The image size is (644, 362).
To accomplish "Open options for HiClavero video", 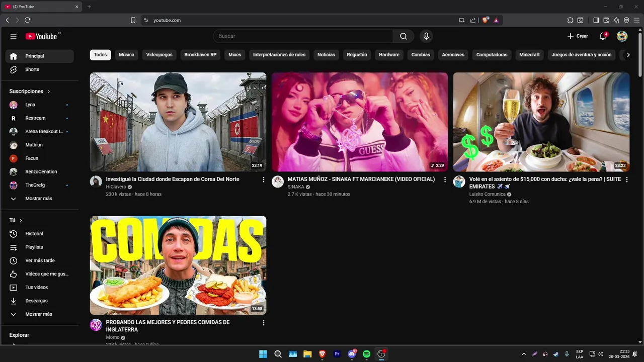I will 263,179.
